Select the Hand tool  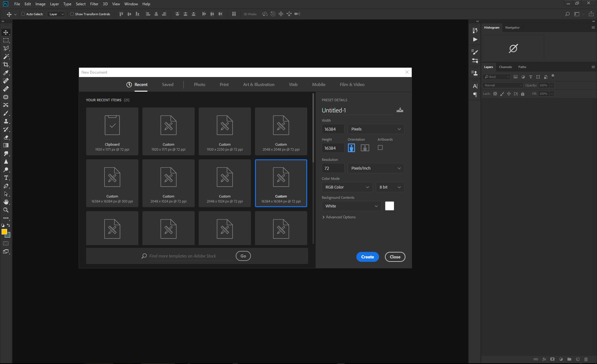pos(6,202)
